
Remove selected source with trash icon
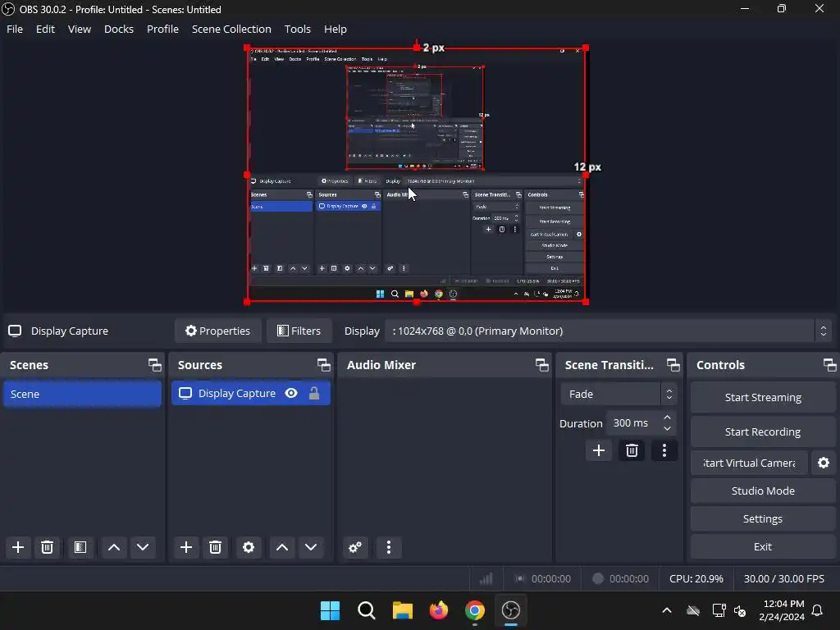216,547
